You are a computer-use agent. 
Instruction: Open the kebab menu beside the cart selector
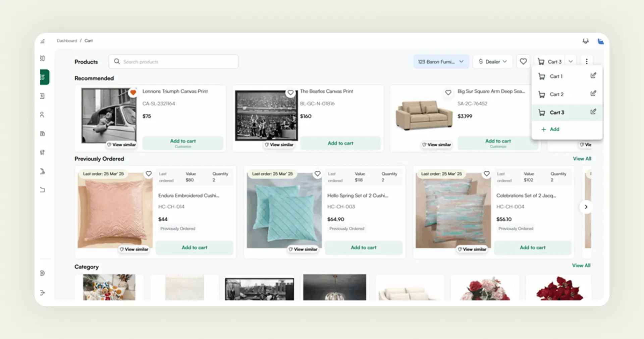587,61
